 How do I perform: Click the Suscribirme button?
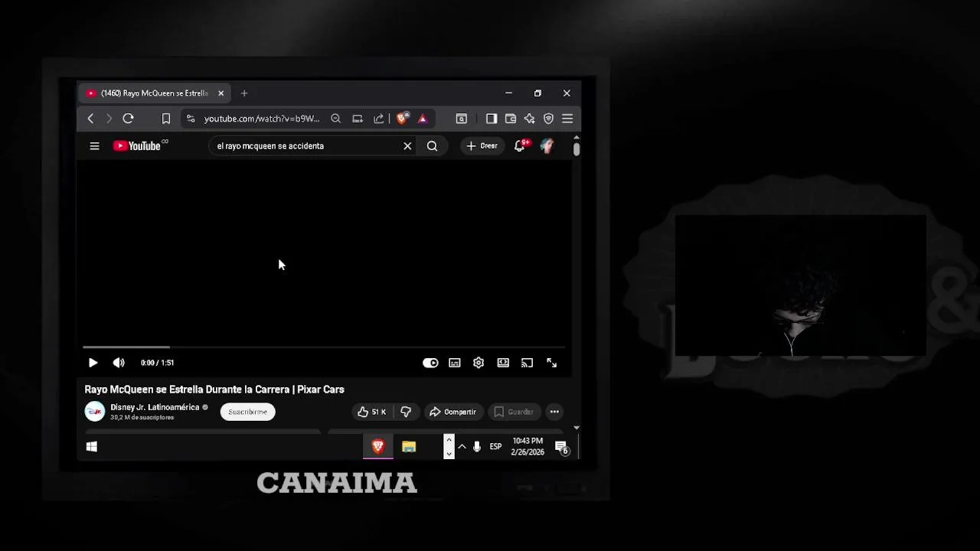coord(247,412)
